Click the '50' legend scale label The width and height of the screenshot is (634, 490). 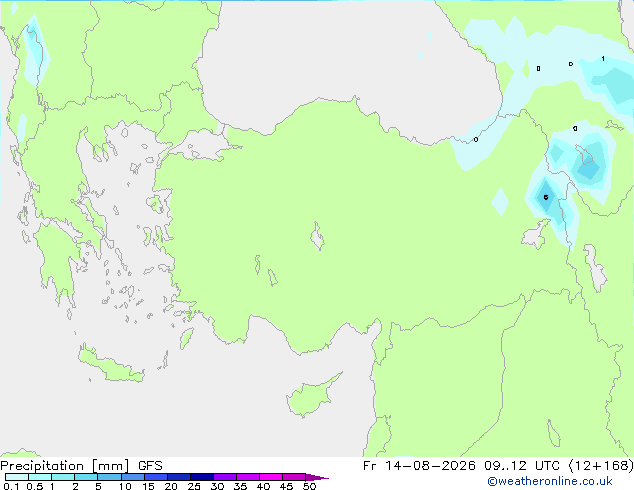pyautogui.click(x=309, y=486)
